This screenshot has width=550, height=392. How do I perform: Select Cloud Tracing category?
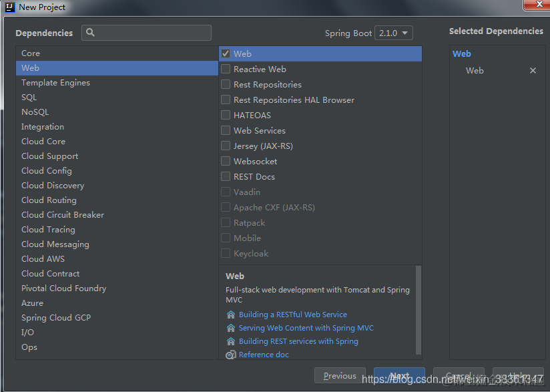pyautogui.click(x=117, y=230)
